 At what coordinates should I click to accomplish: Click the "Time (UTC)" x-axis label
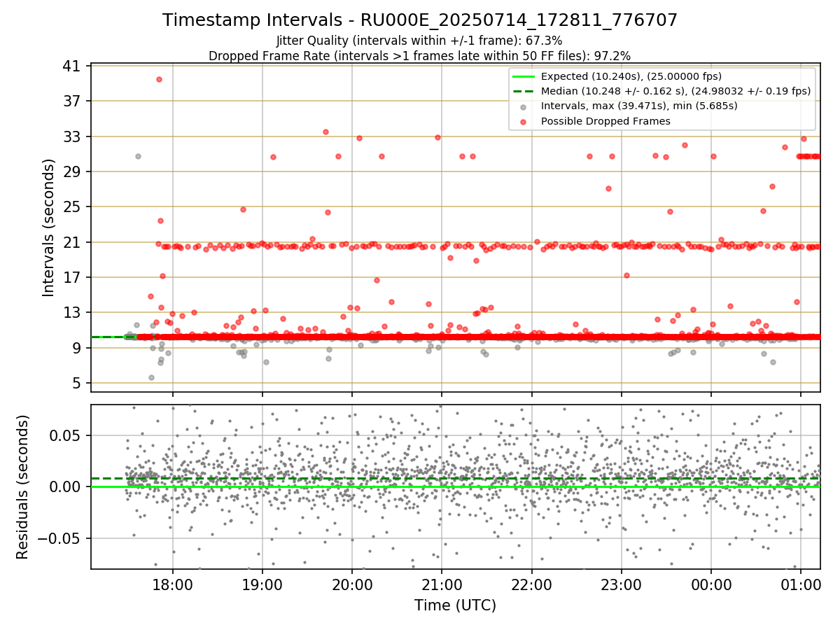[x=455, y=605]
